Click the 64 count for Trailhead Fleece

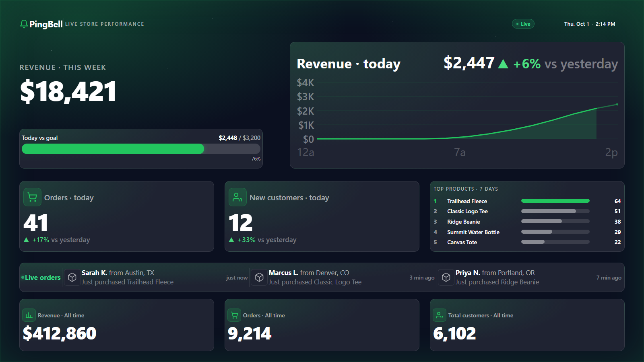pyautogui.click(x=617, y=201)
